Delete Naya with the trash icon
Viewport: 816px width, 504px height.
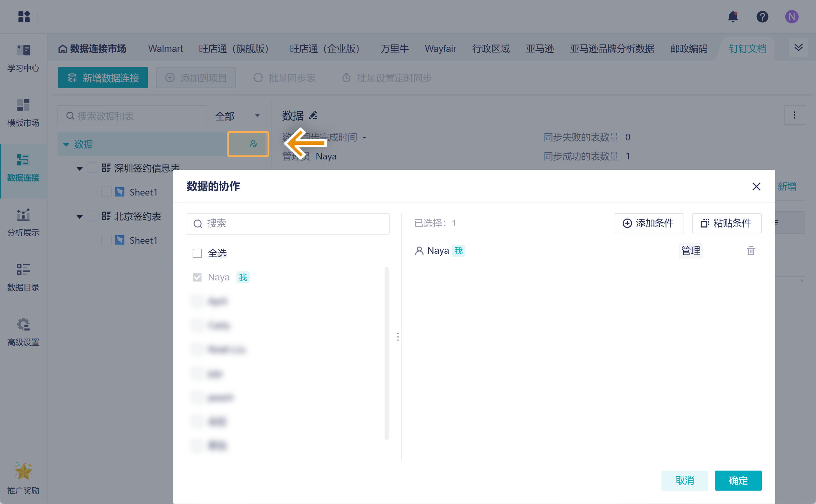tap(751, 251)
